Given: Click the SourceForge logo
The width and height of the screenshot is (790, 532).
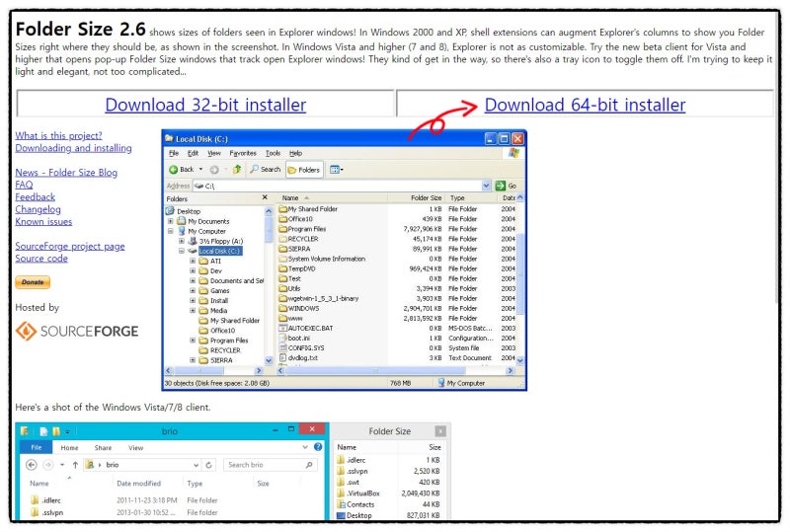Looking at the screenshot, I should (77, 331).
